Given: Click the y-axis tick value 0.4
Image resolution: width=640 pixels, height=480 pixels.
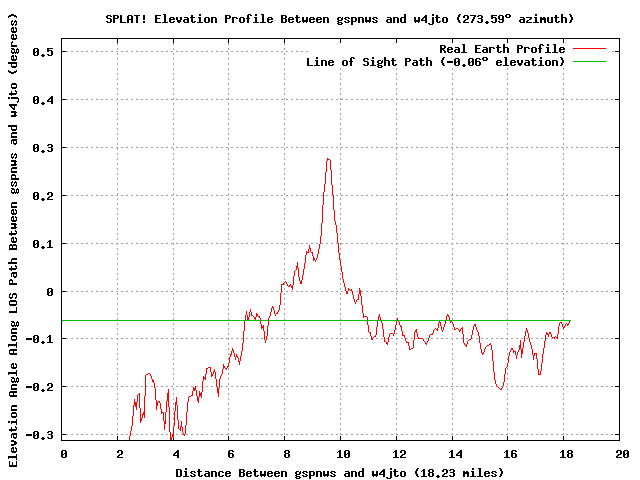Looking at the screenshot, I should (x=43, y=100).
